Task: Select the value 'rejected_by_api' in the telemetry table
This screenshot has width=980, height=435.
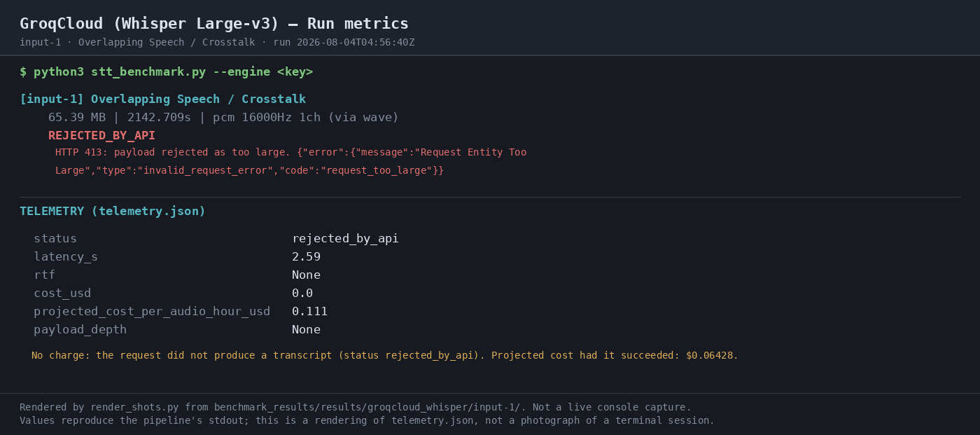Action: (x=345, y=239)
